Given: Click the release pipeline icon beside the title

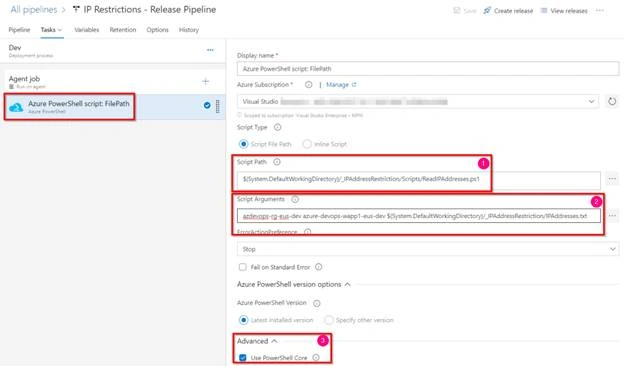Looking at the screenshot, I should point(76,10).
